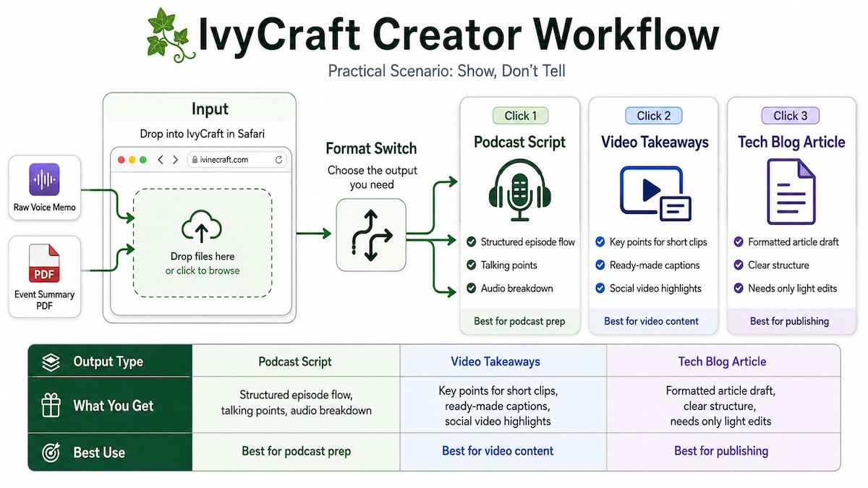Click the Raw Voice Memo label

(x=45, y=207)
